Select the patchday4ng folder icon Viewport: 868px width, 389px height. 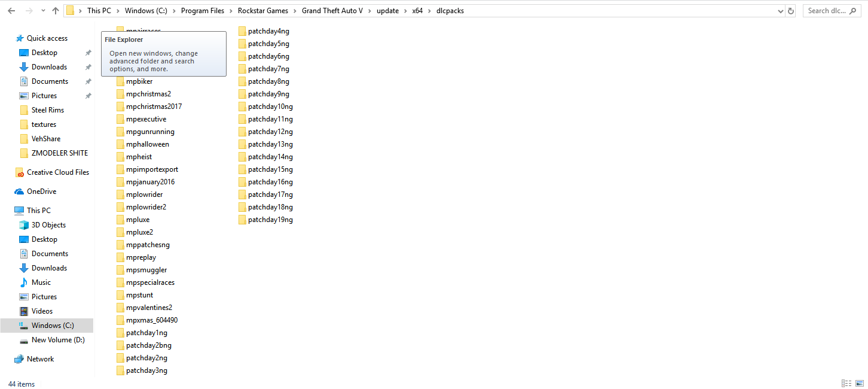pyautogui.click(x=242, y=31)
